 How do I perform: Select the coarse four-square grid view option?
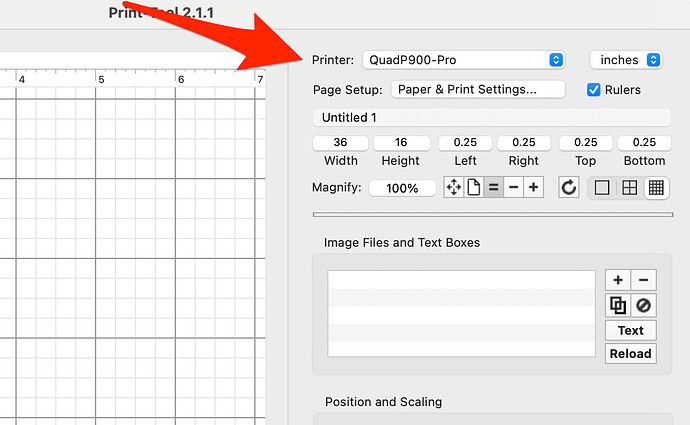point(629,187)
